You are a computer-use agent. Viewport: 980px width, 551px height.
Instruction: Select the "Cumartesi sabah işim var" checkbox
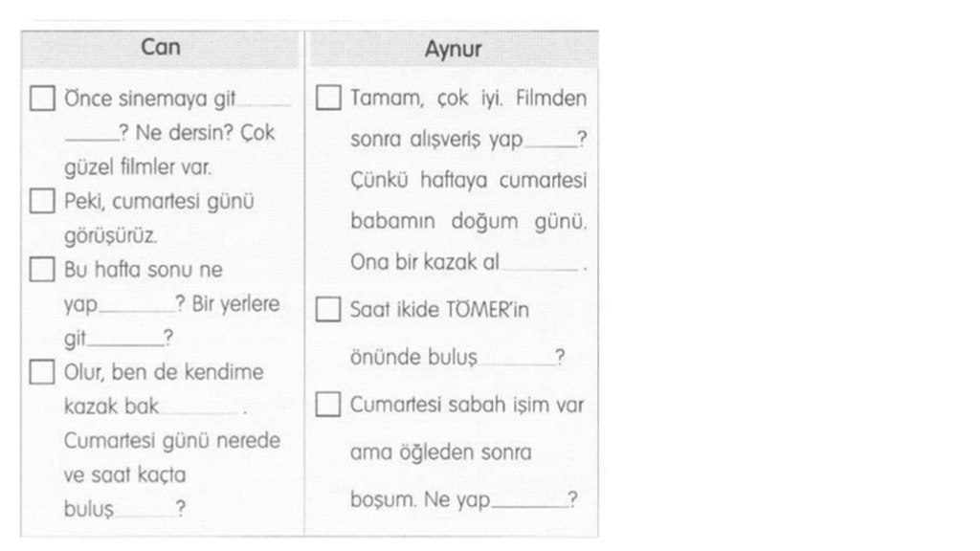tap(328, 406)
